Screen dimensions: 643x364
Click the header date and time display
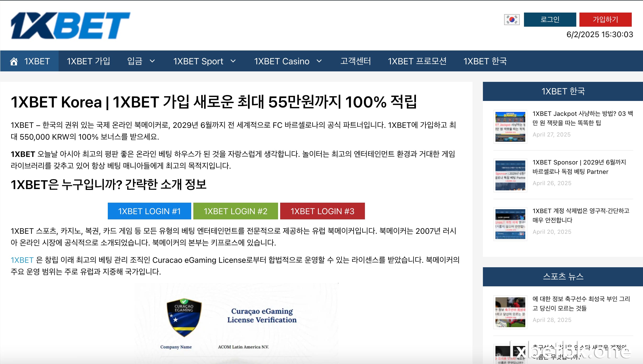pyautogui.click(x=600, y=35)
